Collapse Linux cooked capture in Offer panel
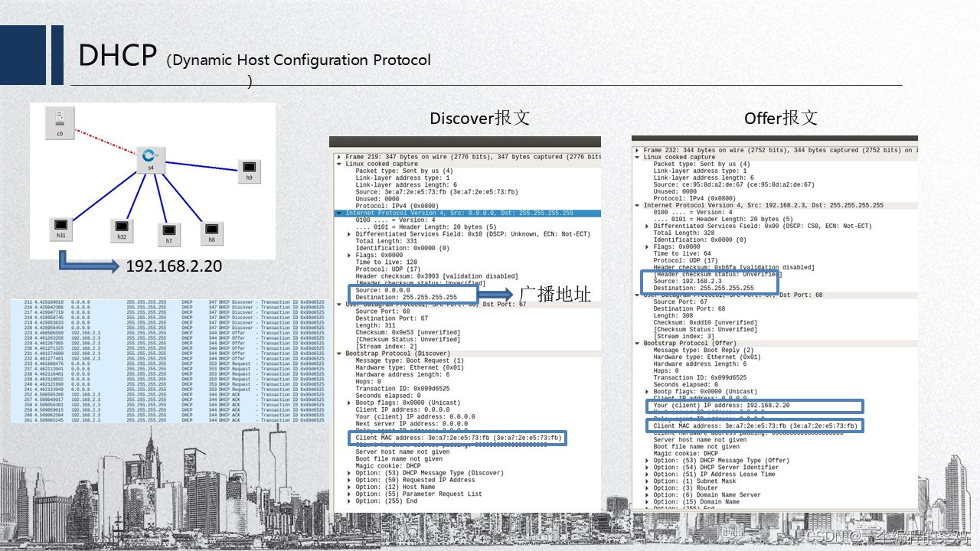 [x=637, y=157]
